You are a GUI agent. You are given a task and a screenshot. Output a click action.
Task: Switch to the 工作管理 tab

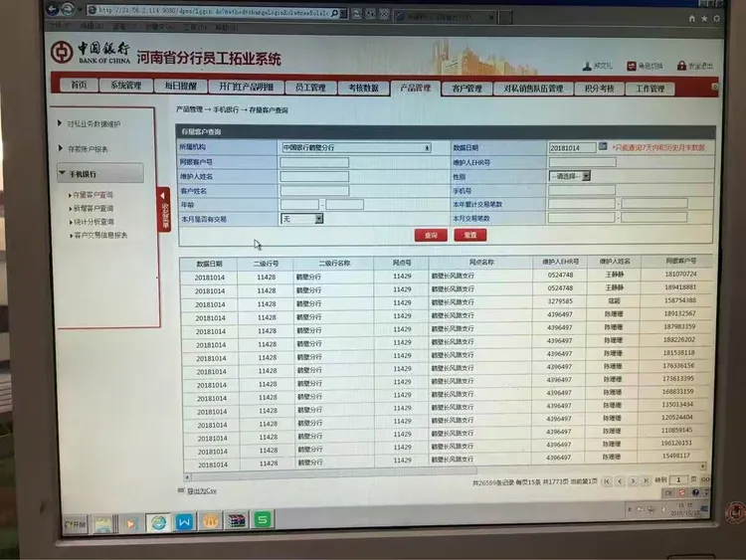650,89
